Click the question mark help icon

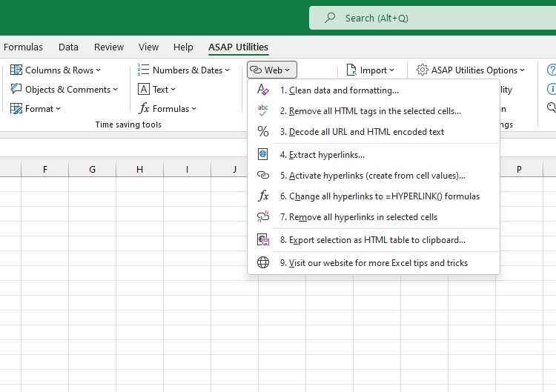552,70
